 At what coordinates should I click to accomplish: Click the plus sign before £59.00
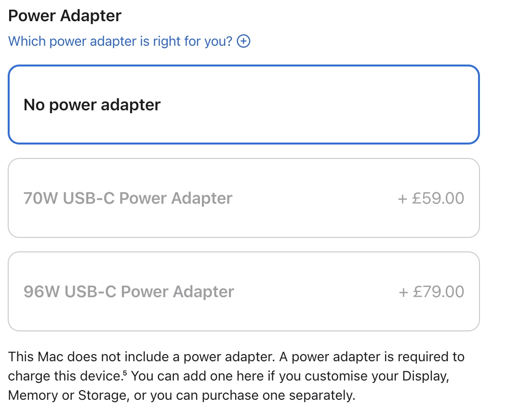[403, 198]
